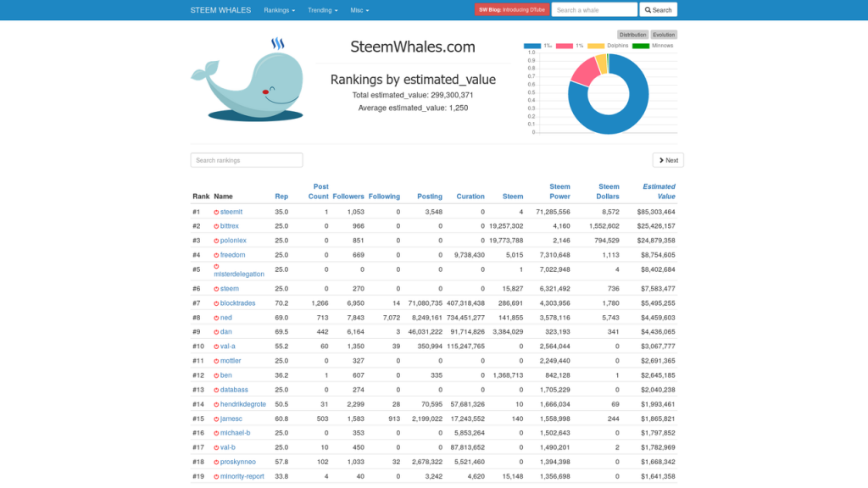Click the red icon beside bittrex
This screenshot has height=488, width=868.
(x=216, y=226)
